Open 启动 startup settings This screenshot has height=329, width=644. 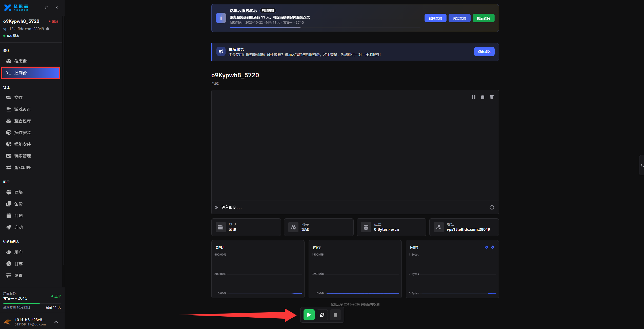point(31,227)
